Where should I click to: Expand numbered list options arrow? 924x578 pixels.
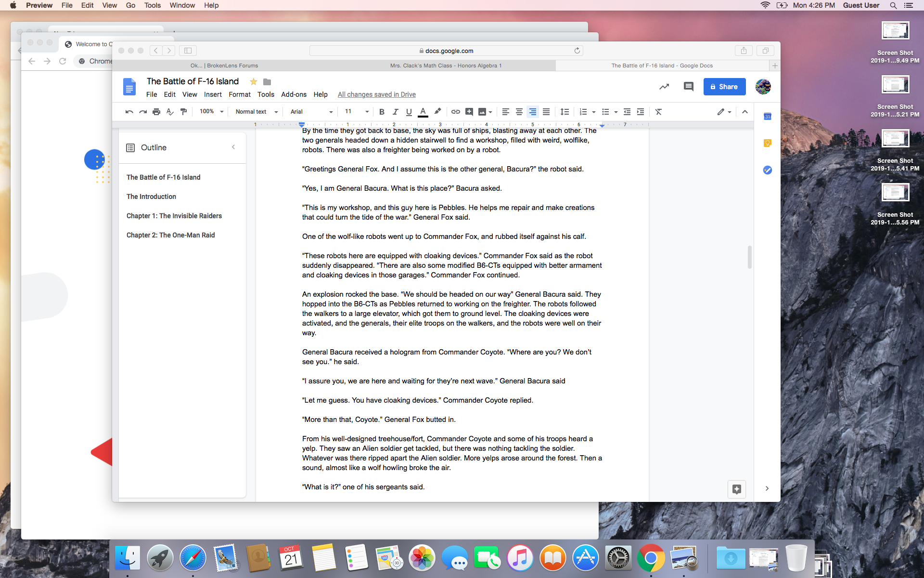click(594, 112)
